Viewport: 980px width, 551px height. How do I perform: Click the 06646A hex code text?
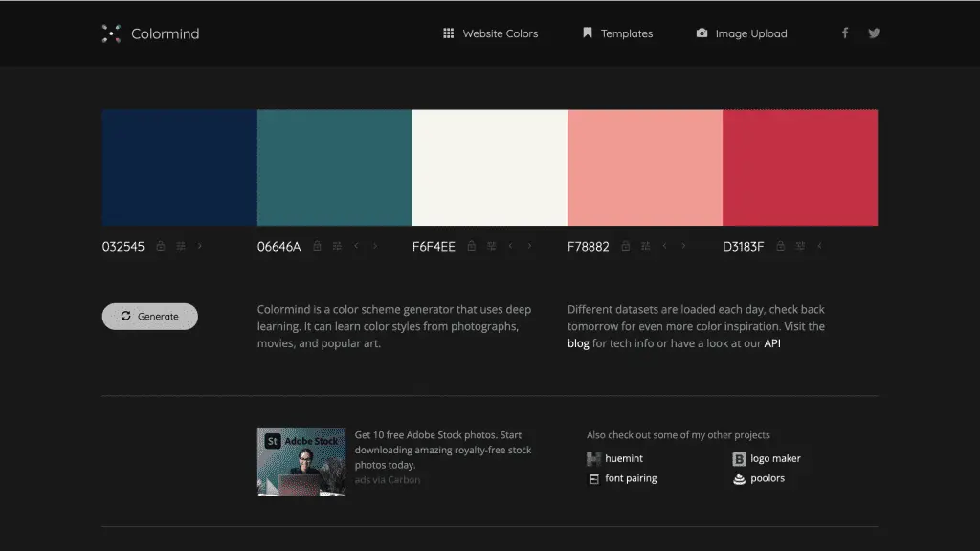pyautogui.click(x=278, y=247)
